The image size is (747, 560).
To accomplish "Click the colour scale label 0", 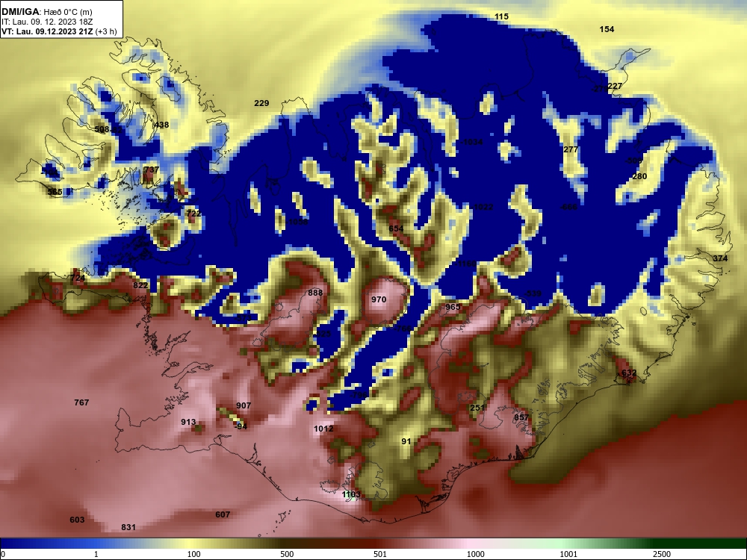I will coord(2,554).
